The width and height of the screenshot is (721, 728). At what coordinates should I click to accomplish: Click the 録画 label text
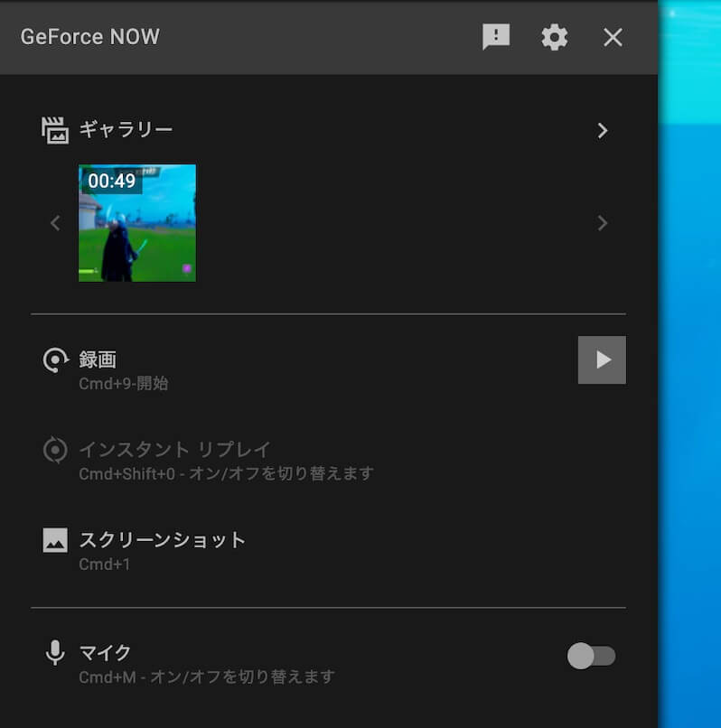coord(98,359)
